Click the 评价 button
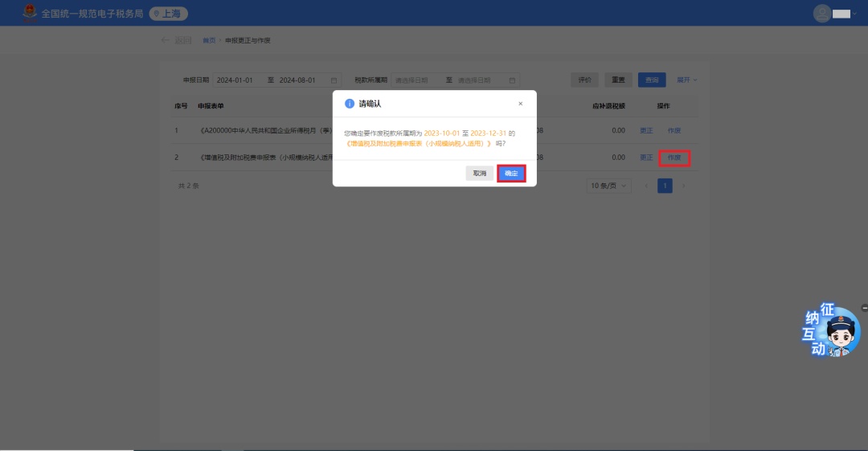 [584, 80]
